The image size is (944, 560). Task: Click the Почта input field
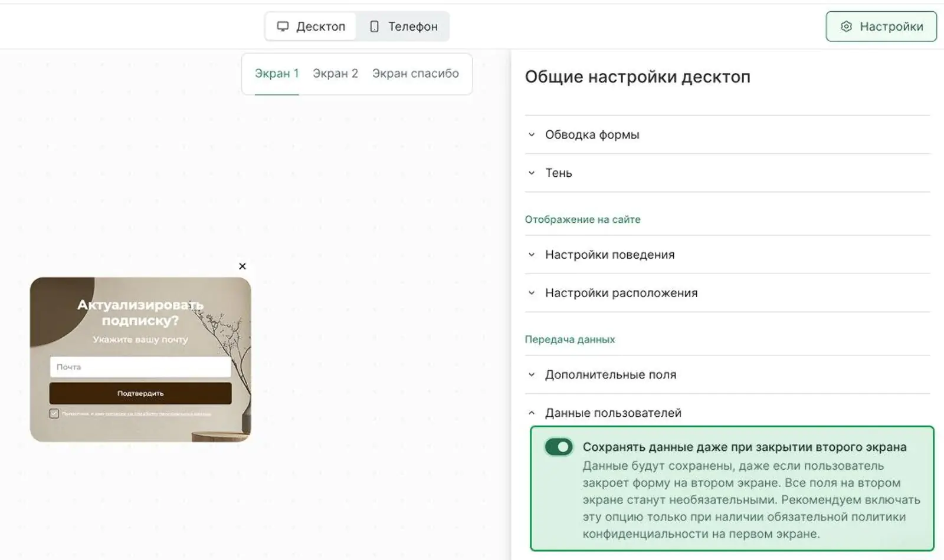[140, 367]
